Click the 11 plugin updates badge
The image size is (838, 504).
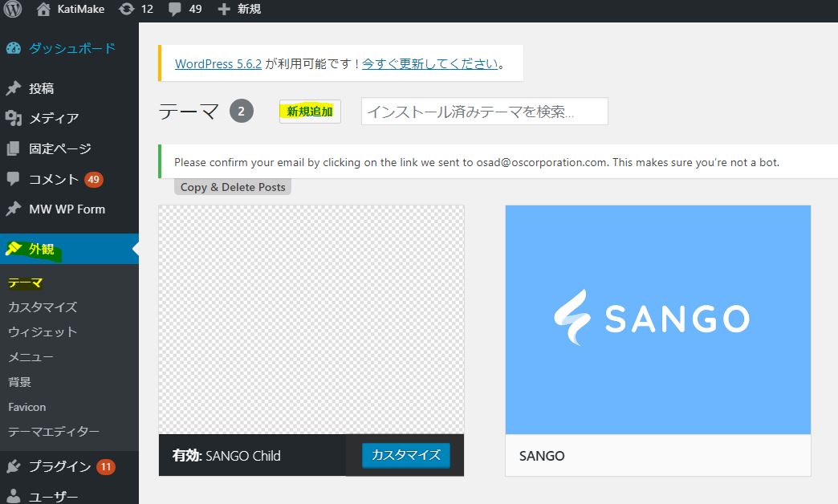tap(106, 466)
